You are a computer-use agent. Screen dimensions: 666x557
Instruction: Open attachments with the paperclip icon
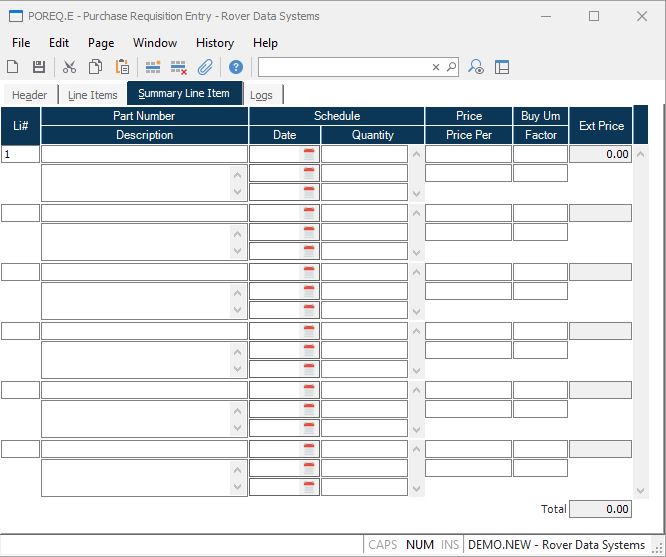click(x=205, y=67)
